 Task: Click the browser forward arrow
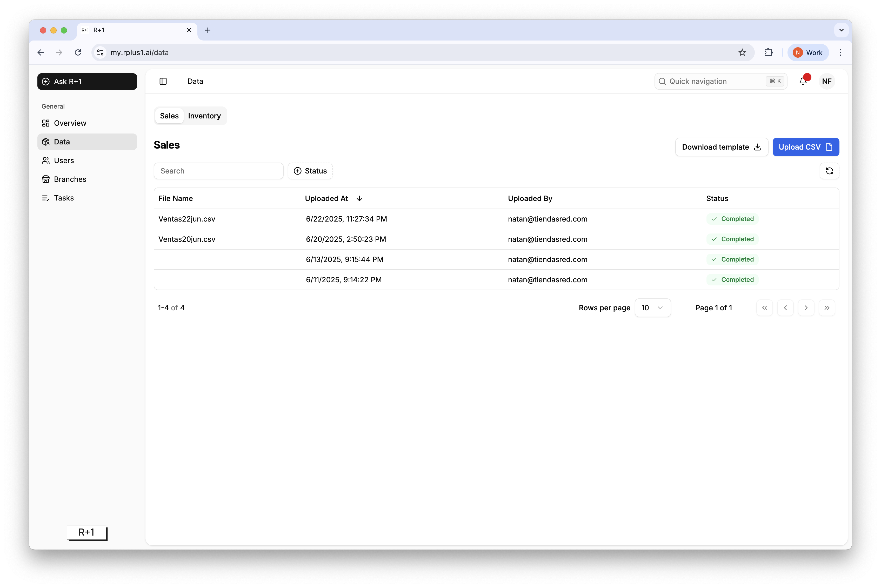[59, 52]
